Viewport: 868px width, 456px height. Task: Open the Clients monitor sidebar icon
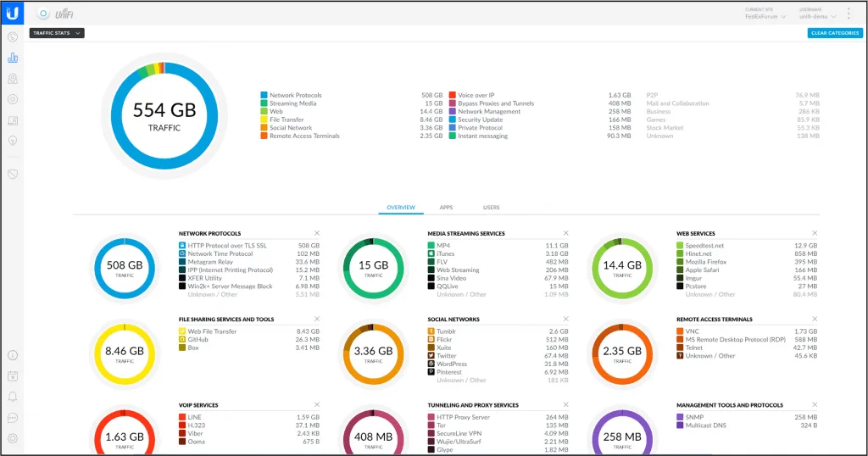coord(13,120)
